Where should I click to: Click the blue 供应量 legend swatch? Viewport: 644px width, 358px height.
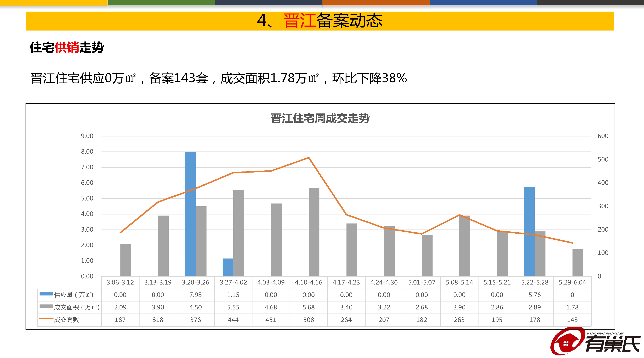click(46, 294)
